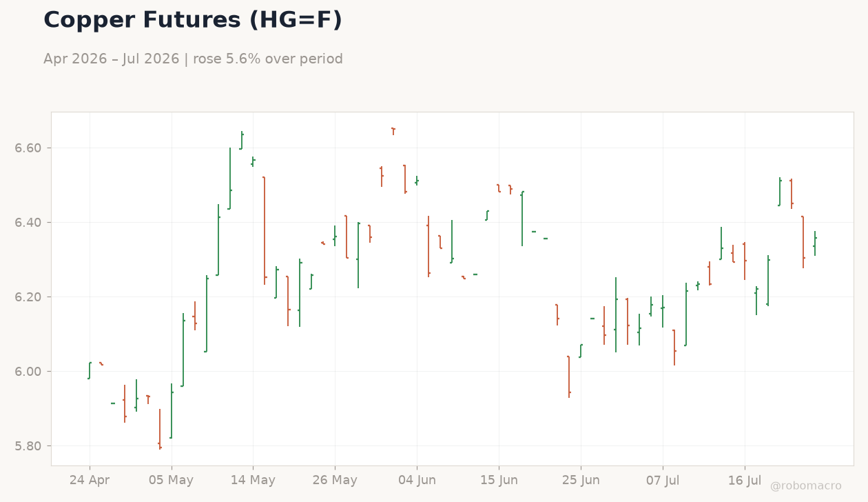The height and width of the screenshot is (502, 868).
Task: Click the 16 Jul x-axis label
Action: tap(745, 481)
